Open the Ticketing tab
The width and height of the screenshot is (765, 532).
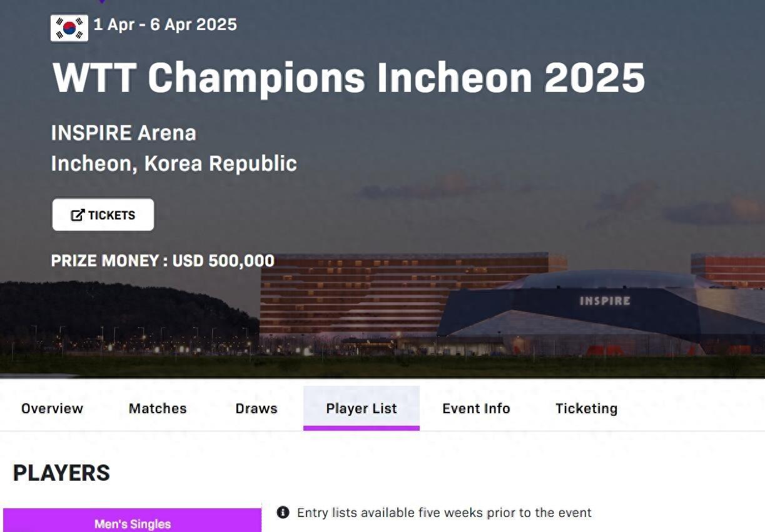(586, 408)
